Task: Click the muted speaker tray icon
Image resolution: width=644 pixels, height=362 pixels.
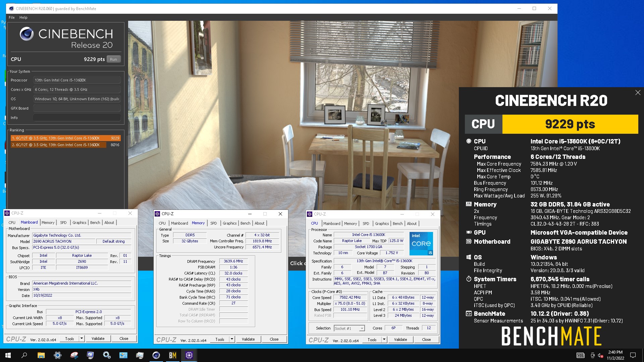Action: [601, 355]
